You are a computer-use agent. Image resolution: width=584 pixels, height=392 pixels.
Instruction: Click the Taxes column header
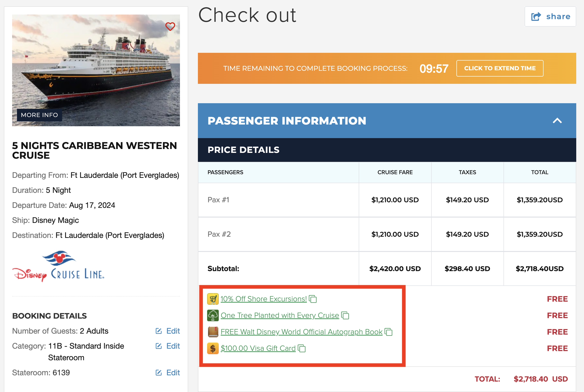tap(467, 172)
